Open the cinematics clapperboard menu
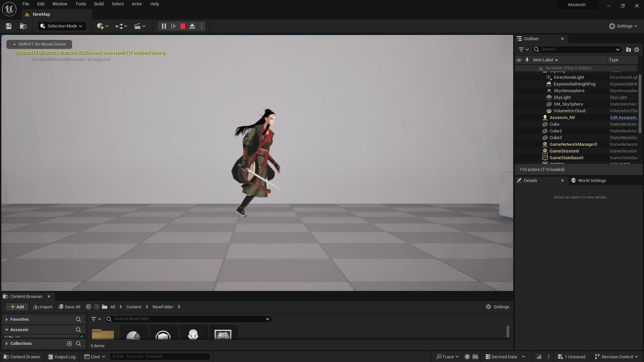 pos(140,26)
